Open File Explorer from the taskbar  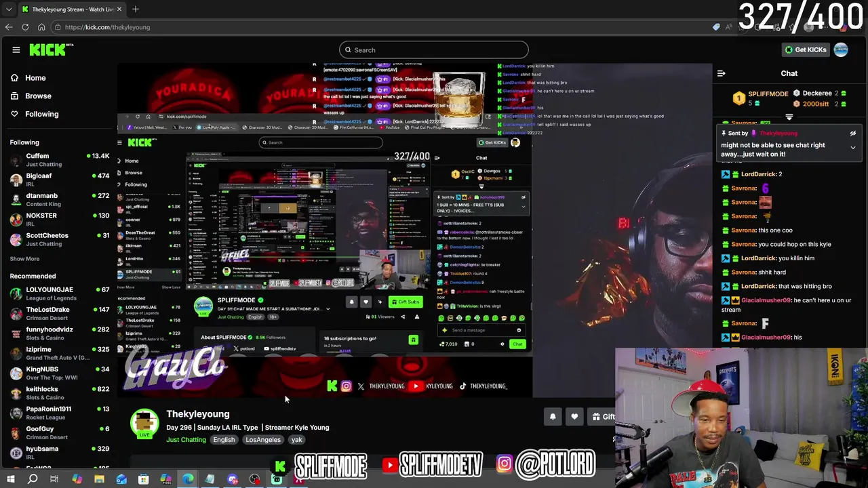tap(99, 479)
